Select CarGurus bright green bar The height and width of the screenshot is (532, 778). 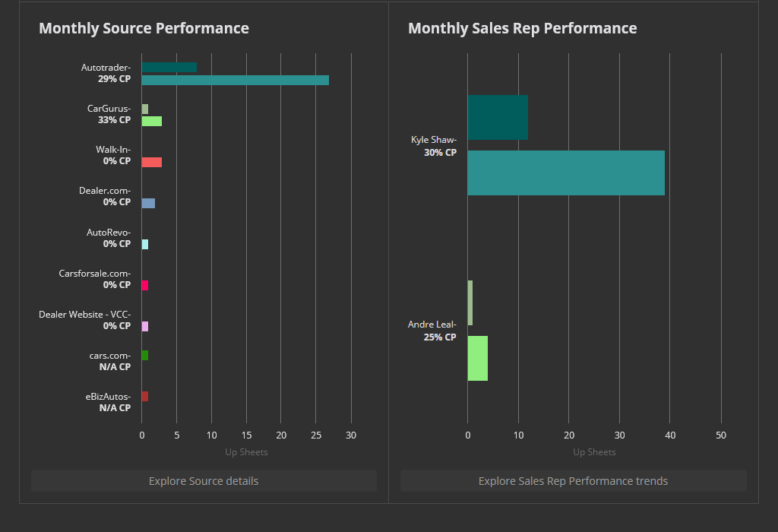pyautogui.click(x=151, y=121)
